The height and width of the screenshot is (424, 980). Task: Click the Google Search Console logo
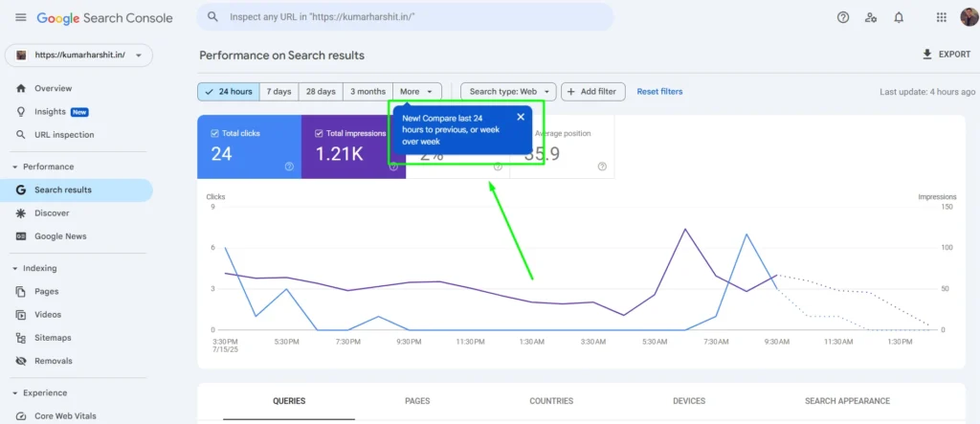[104, 18]
